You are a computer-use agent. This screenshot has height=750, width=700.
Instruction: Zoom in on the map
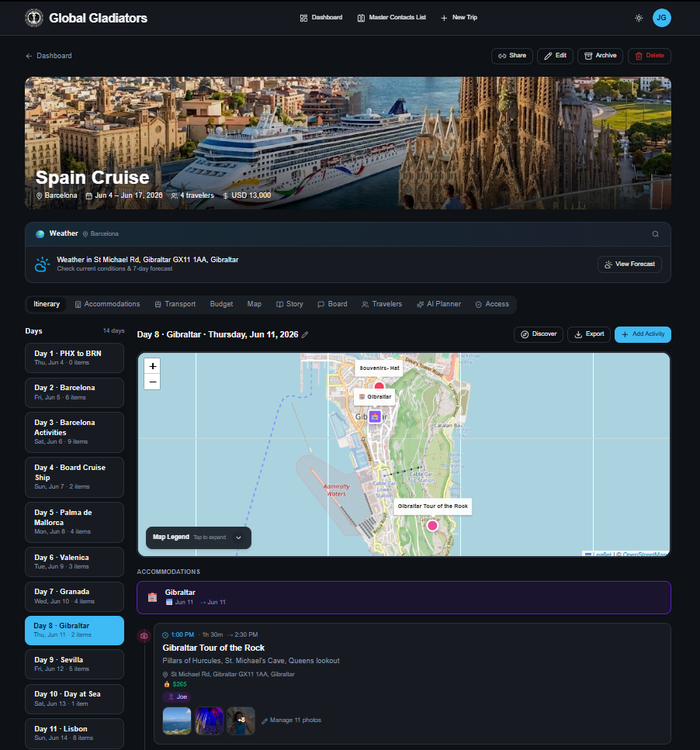(x=153, y=366)
